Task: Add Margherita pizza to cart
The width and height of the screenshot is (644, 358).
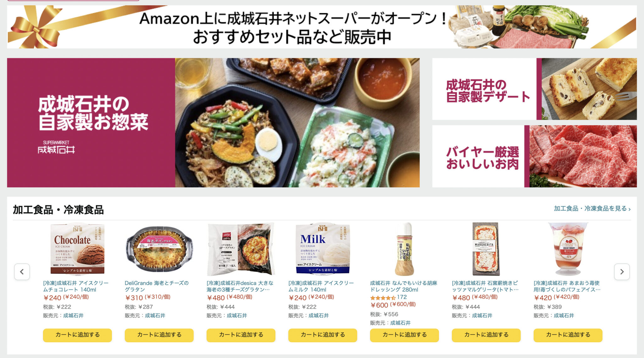Action: [x=486, y=335]
